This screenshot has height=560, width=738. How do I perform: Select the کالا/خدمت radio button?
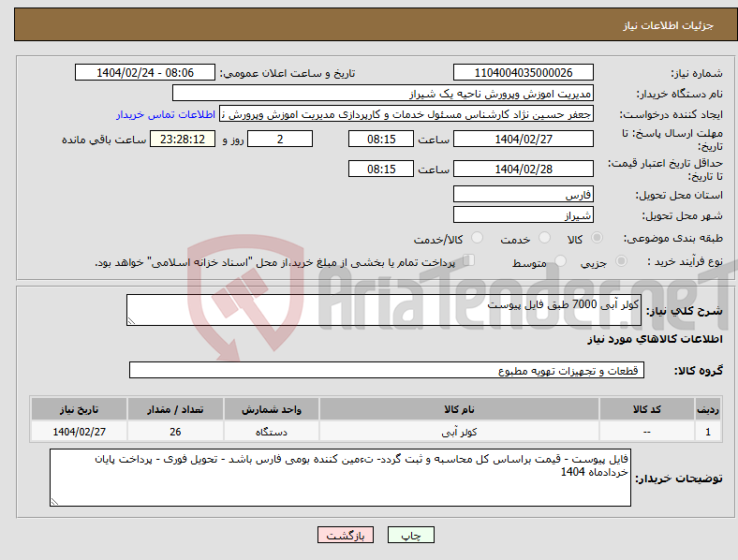(477, 238)
